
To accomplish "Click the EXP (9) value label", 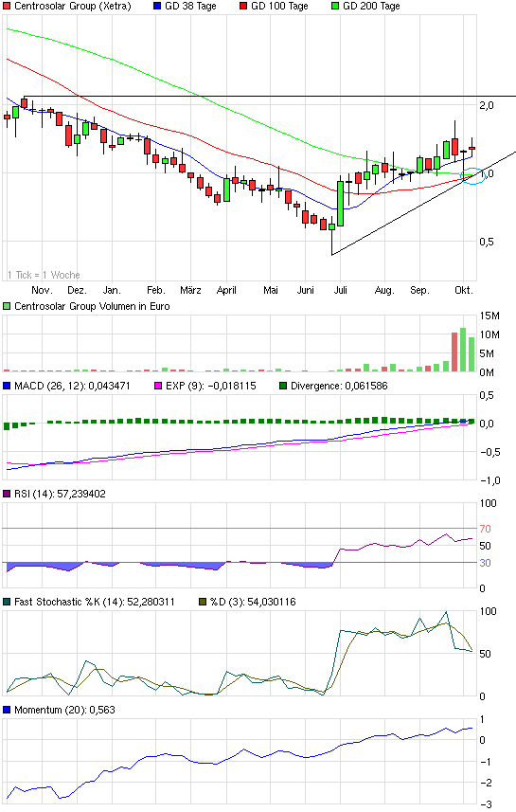I will tap(210, 386).
